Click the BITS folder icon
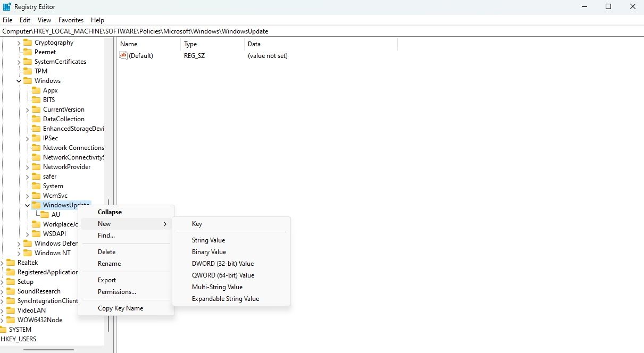Viewport: 644px width, 353px height. pyautogui.click(x=36, y=100)
